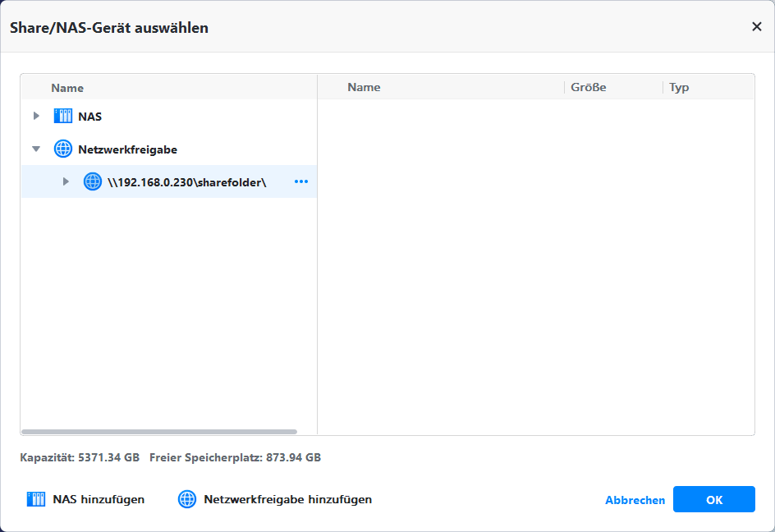Click the Netzwerkfreigabe hinzufügen globe icon
The height and width of the screenshot is (532, 775).
click(187, 499)
